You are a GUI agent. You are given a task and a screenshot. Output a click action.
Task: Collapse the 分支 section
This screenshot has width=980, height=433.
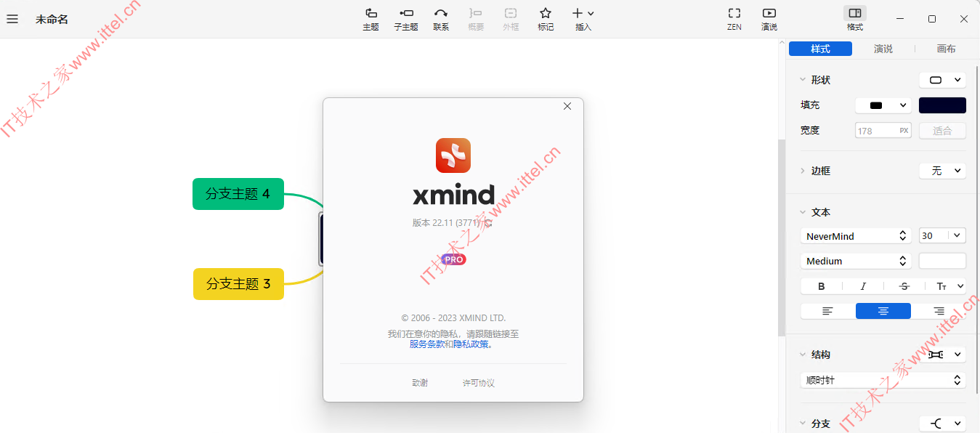[803, 424]
